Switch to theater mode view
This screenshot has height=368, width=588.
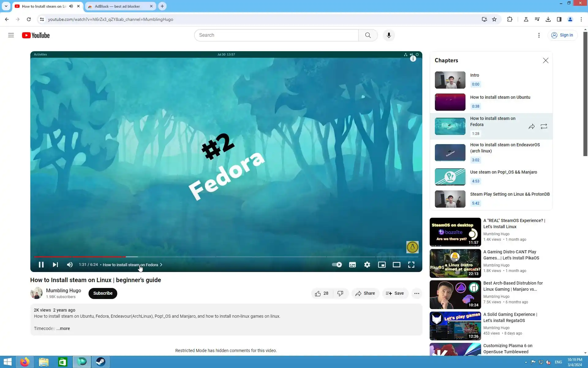click(x=396, y=265)
